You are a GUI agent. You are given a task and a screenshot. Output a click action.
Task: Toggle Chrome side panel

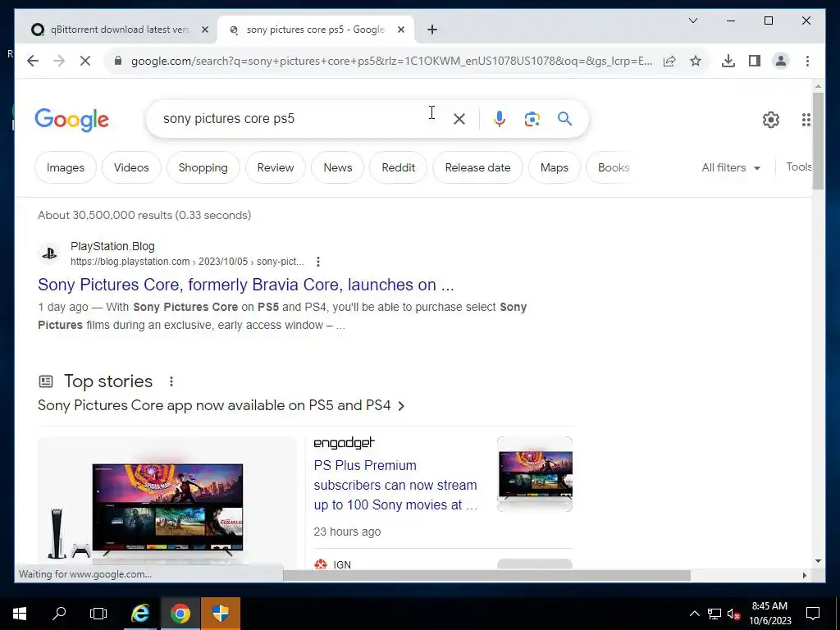(x=755, y=61)
